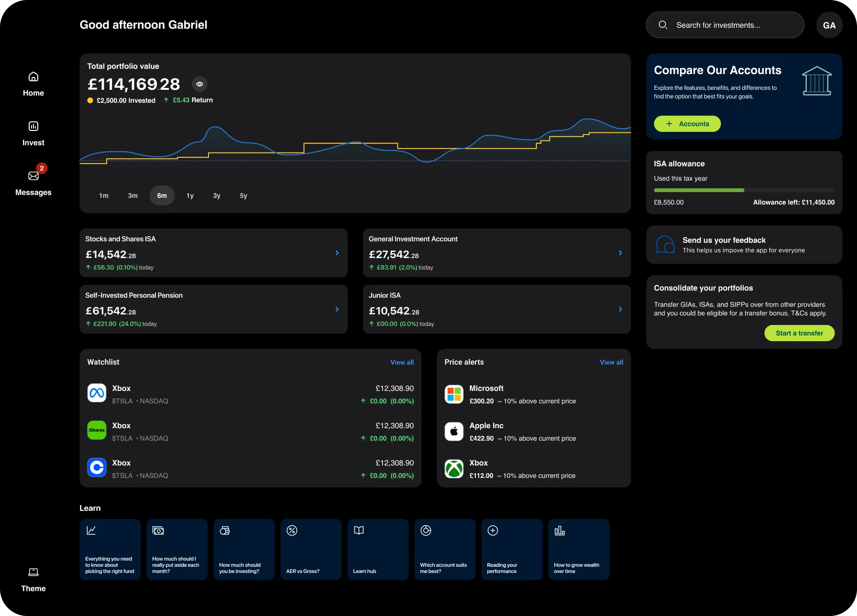Click '£10,542.28' Junior ISA balance
Image resolution: width=857 pixels, height=616 pixels.
tap(394, 311)
